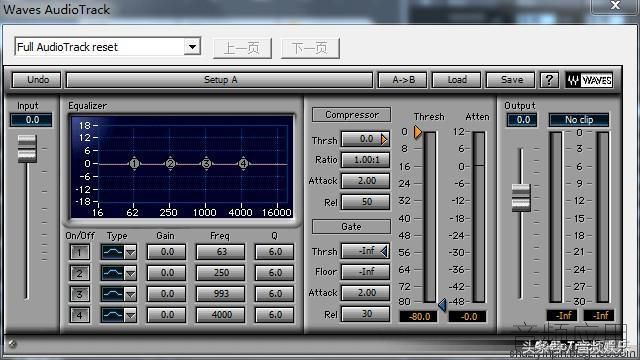Open the Load menu
640x360 pixels.
[x=457, y=80]
